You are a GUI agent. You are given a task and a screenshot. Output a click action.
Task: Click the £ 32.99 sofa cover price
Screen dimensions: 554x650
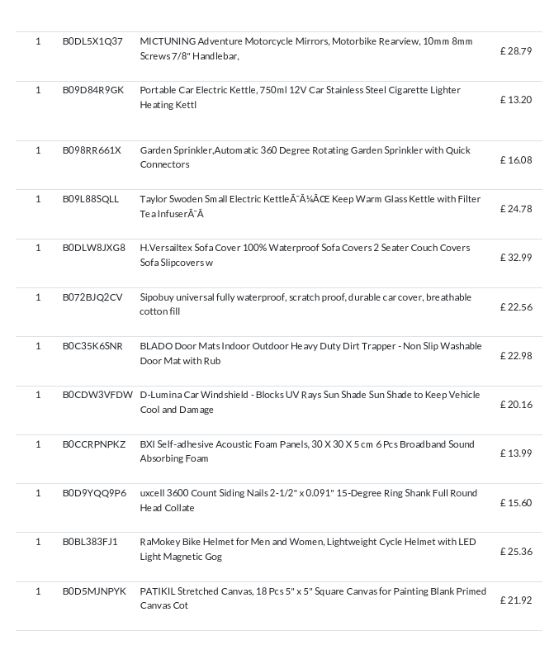tap(516, 257)
